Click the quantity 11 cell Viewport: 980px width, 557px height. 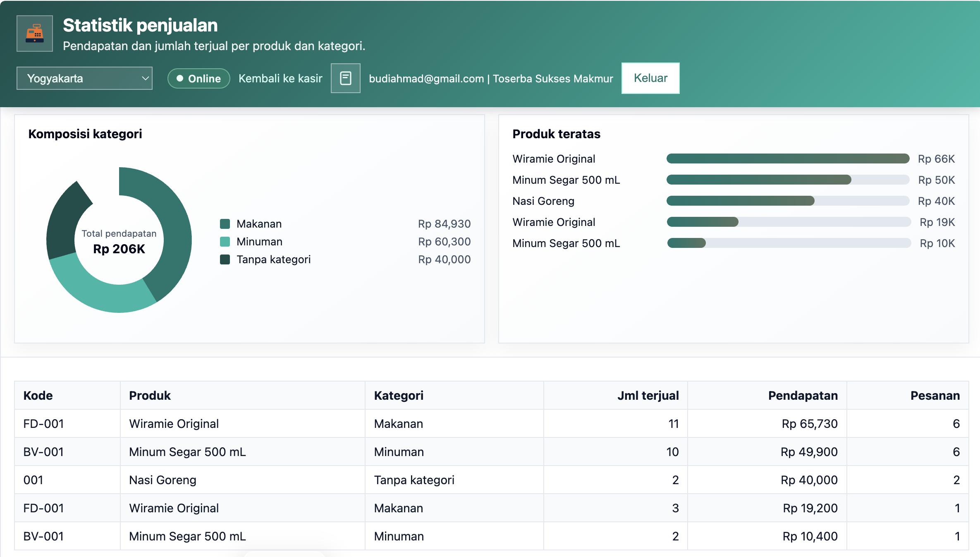coord(616,424)
